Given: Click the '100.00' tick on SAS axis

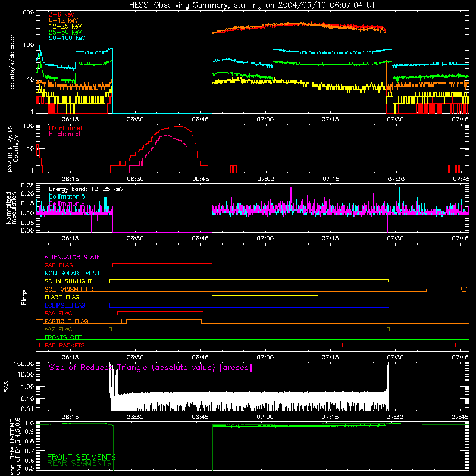Looking at the screenshot, I should click(24, 364).
